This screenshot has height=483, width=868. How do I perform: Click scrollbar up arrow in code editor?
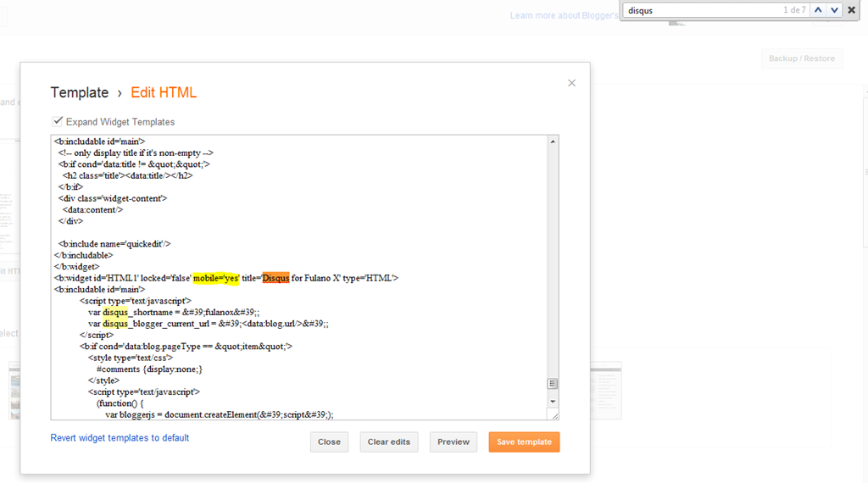click(x=553, y=142)
